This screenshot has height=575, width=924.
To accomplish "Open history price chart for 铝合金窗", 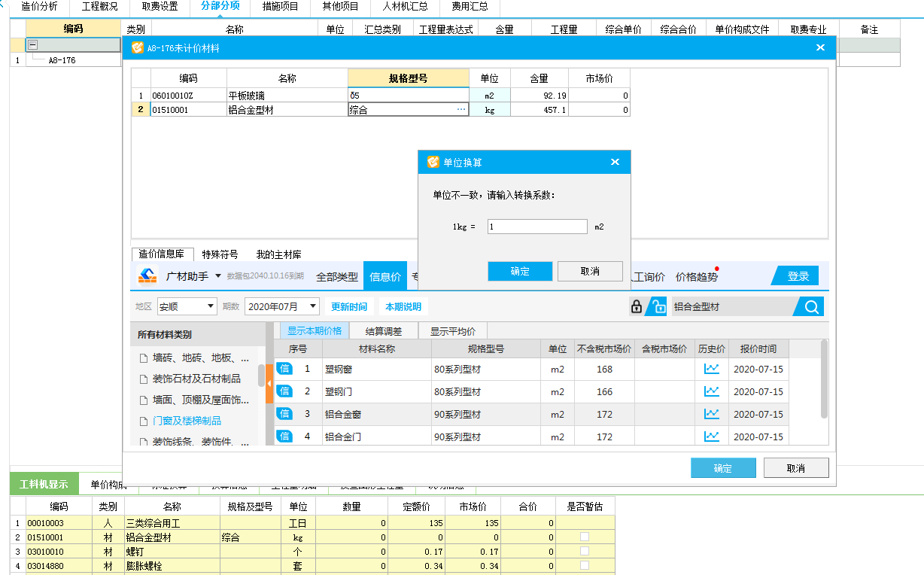I will [711, 414].
